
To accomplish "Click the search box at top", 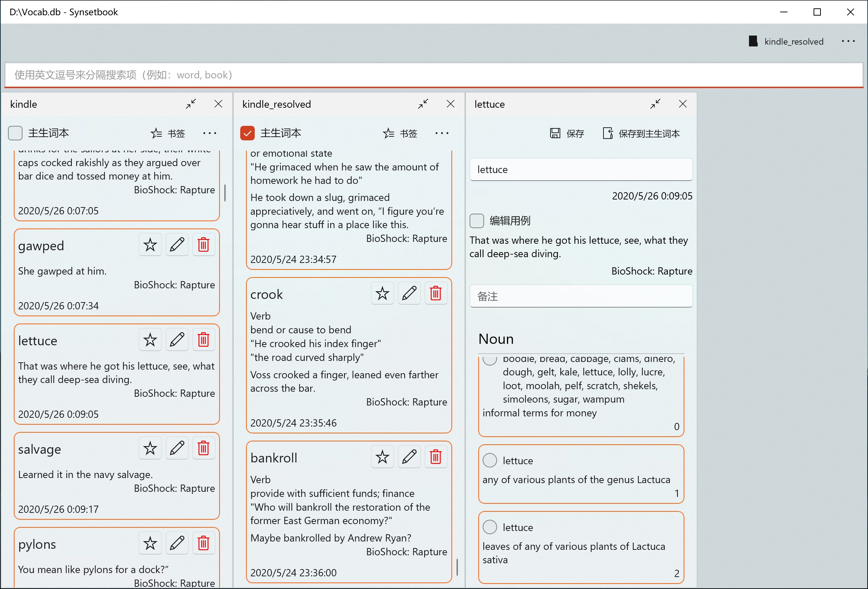I will 433,75.
